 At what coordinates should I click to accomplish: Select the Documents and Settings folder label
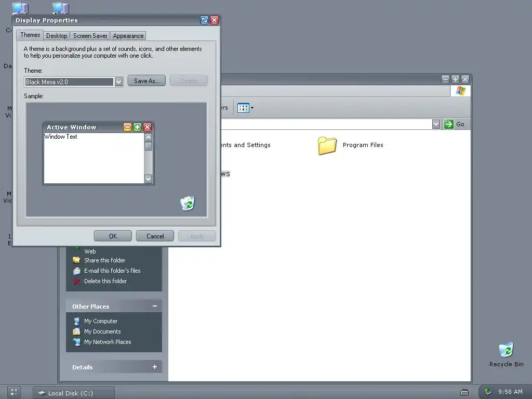[x=246, y=145]
